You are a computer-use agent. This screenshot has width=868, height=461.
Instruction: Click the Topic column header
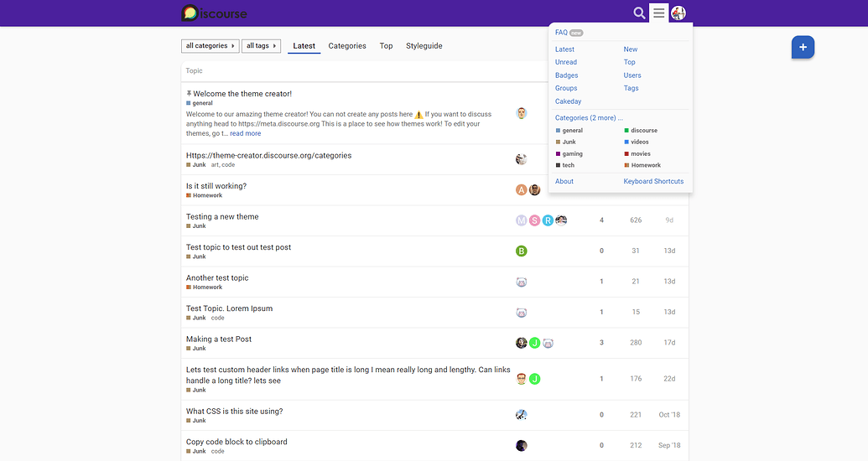pyautogui.click(x=194, y=71)
